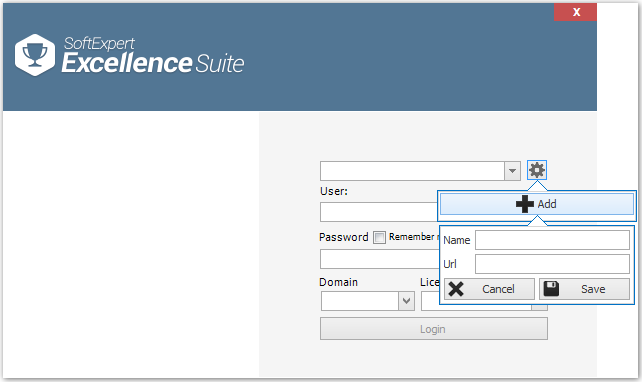Focus the Url input field
Screen dimensions: 642x382
point(552,264)
